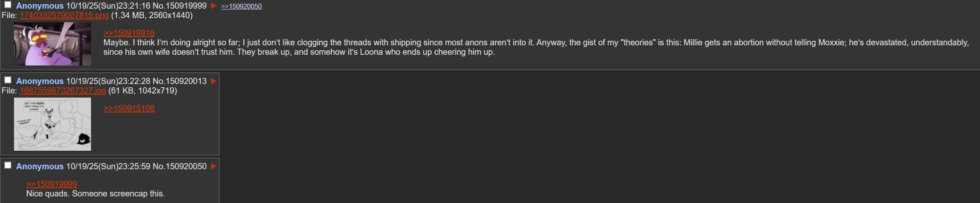The height and width of the screenshot is (203, 980).
Task: Expand the purple cartoon character thumbnail
Action: tap(52, 44)
